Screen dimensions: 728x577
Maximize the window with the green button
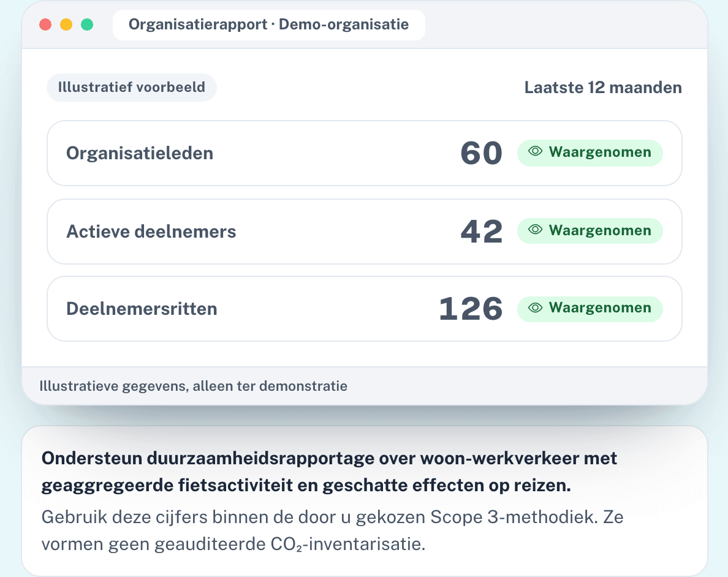coord(87,25)
